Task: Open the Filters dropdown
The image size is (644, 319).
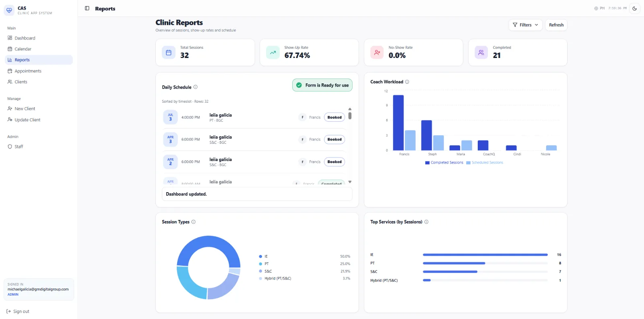Action: pyautogui.click(x=525, y=25)
